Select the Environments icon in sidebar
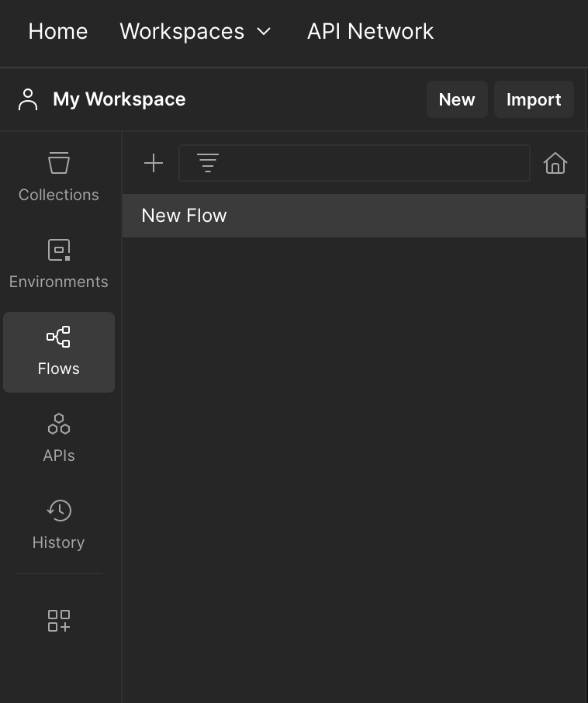Image resolution: width=588 pixels, height=703 pixels. [x=59, y=250]
